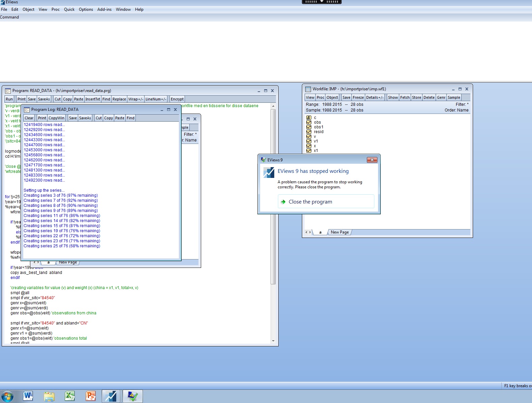Select the EViews crash dialog taskbar icon
This screenshot has height=403, width=532.
(132, 396)
